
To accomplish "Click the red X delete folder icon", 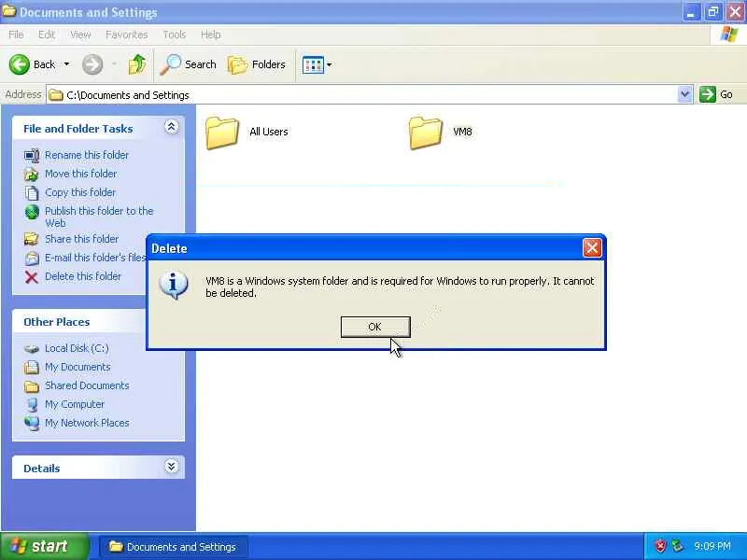I will [x=32, y=276].
